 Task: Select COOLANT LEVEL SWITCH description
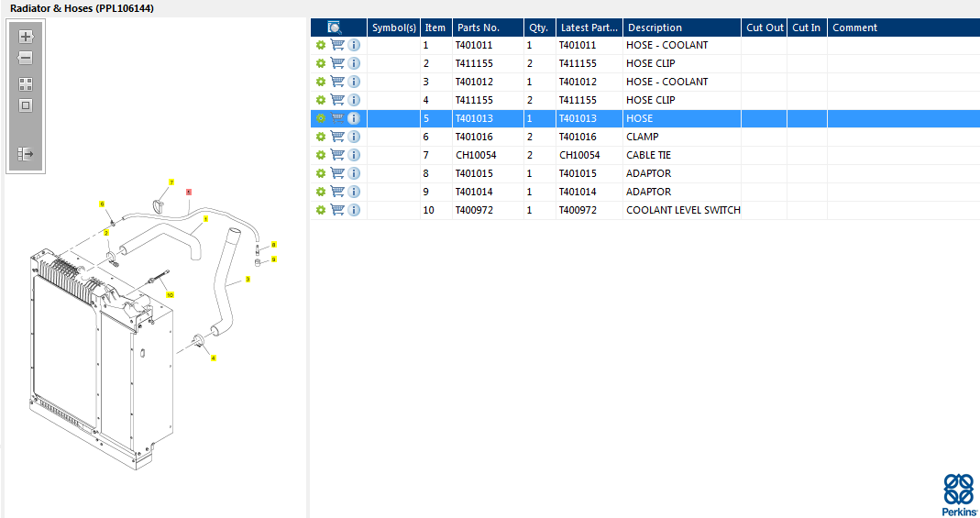point(683,210)
